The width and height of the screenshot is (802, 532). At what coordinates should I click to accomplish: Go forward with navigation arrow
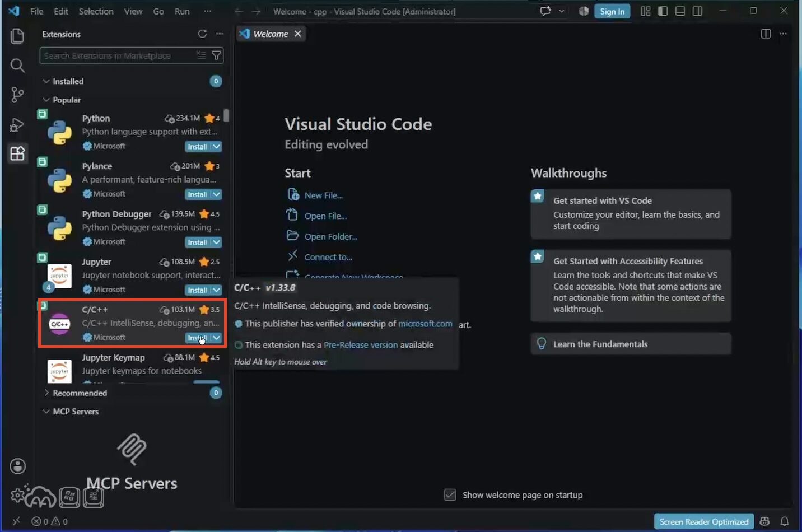[257, 11]
